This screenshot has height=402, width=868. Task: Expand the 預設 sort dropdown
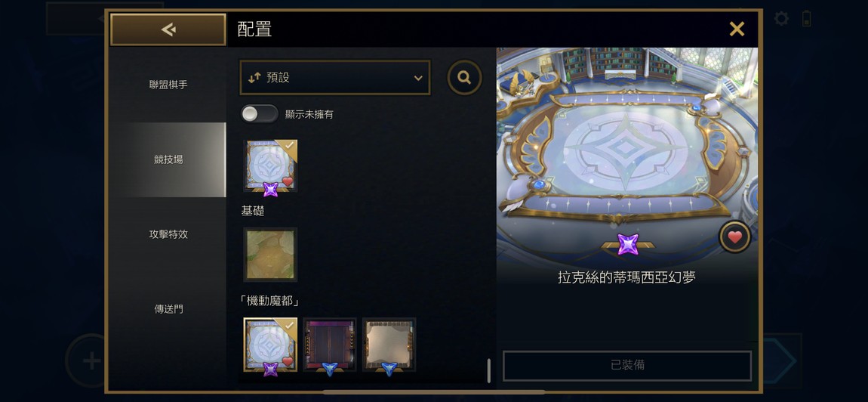(x=335, y=78)
